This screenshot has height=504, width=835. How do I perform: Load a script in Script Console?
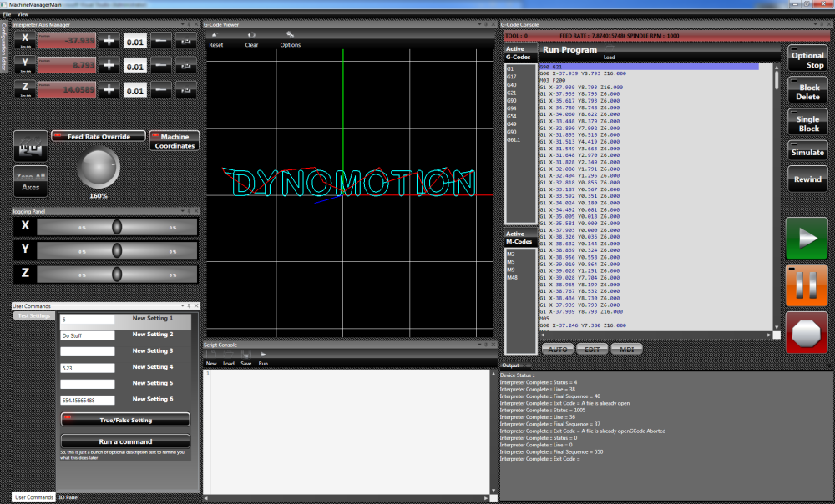pyautogui.click(x=229, y=359)
